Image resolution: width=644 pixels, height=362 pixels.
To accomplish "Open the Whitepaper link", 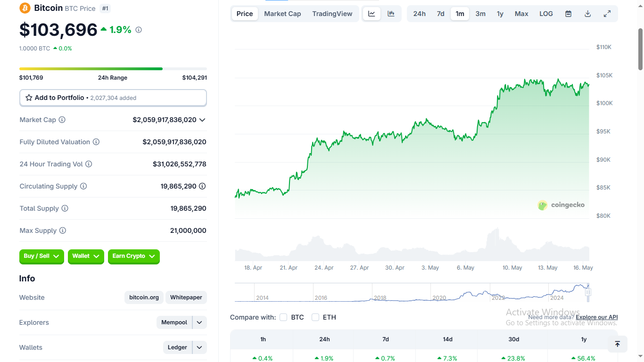I will click(186, 297).
